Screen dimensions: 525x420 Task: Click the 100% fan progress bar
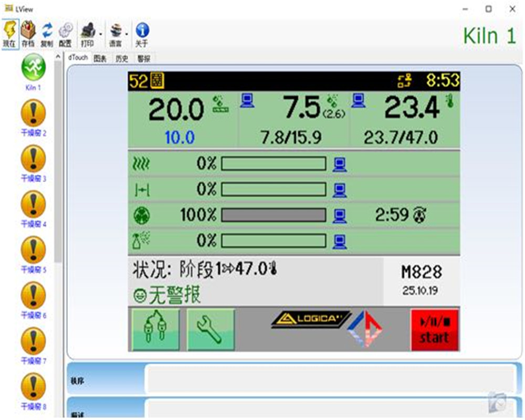[x=274, y=215]
